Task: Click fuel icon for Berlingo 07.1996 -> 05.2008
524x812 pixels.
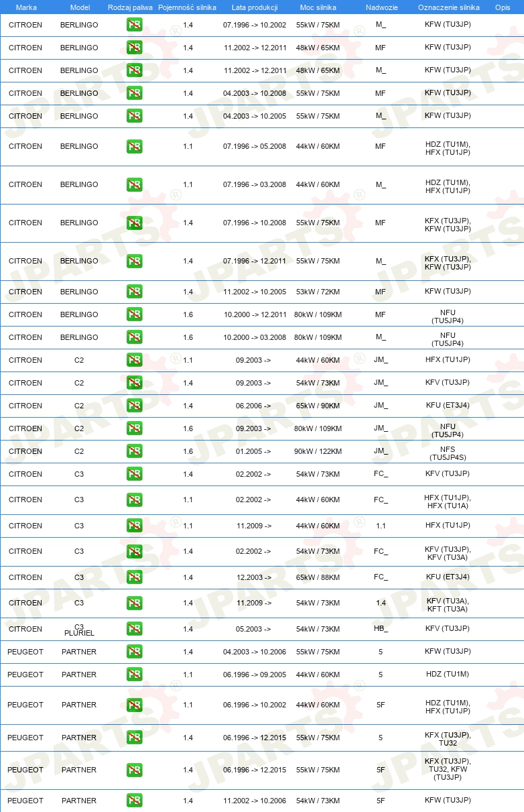Action: [x=134, y=146]
